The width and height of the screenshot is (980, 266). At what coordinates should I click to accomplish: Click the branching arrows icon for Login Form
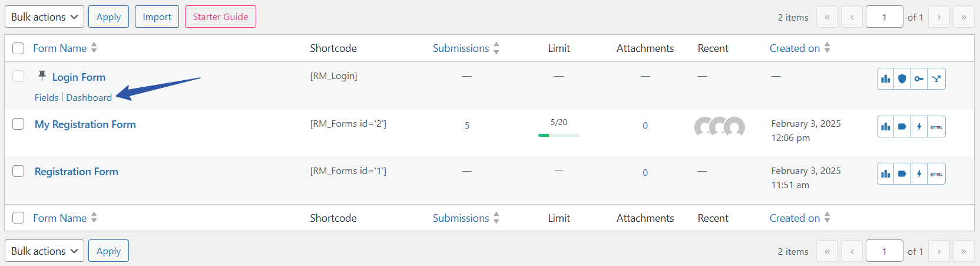[x=936, y=79]
